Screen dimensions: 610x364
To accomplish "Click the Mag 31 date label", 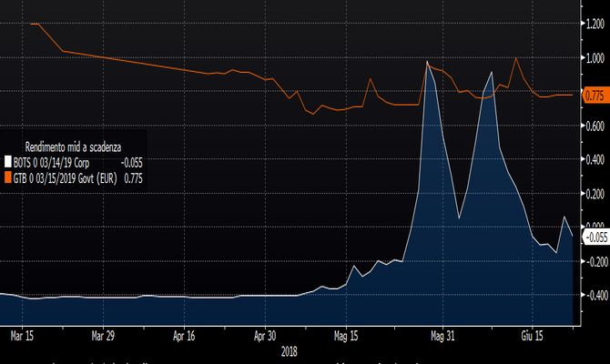I will point(442,335).
